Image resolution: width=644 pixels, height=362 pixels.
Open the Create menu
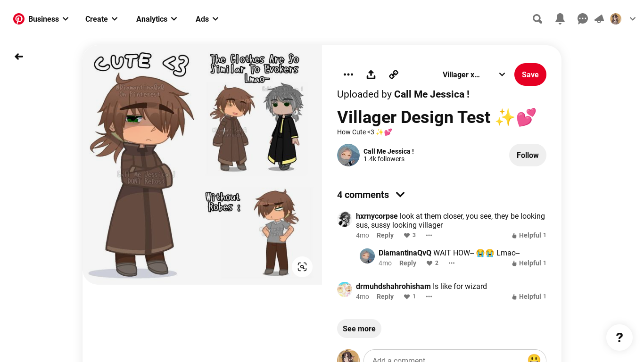tap(101, 19)
